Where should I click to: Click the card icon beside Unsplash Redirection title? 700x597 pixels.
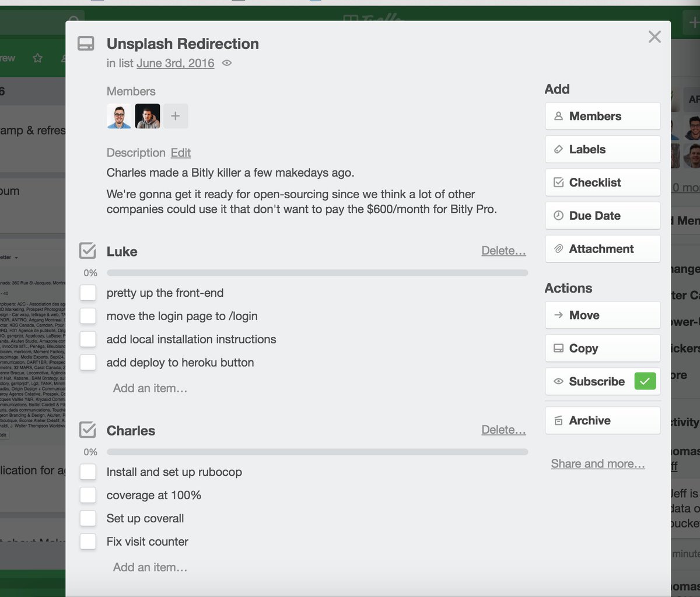[86, 44]
